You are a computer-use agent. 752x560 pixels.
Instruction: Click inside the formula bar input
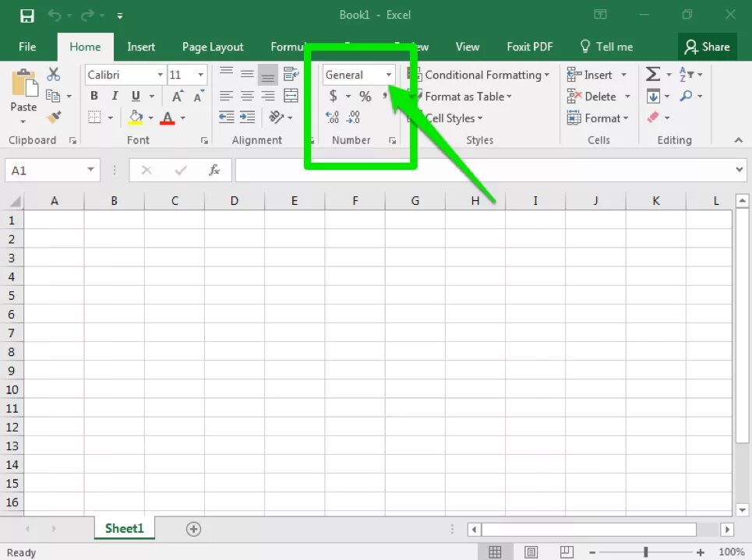point(485,170)
